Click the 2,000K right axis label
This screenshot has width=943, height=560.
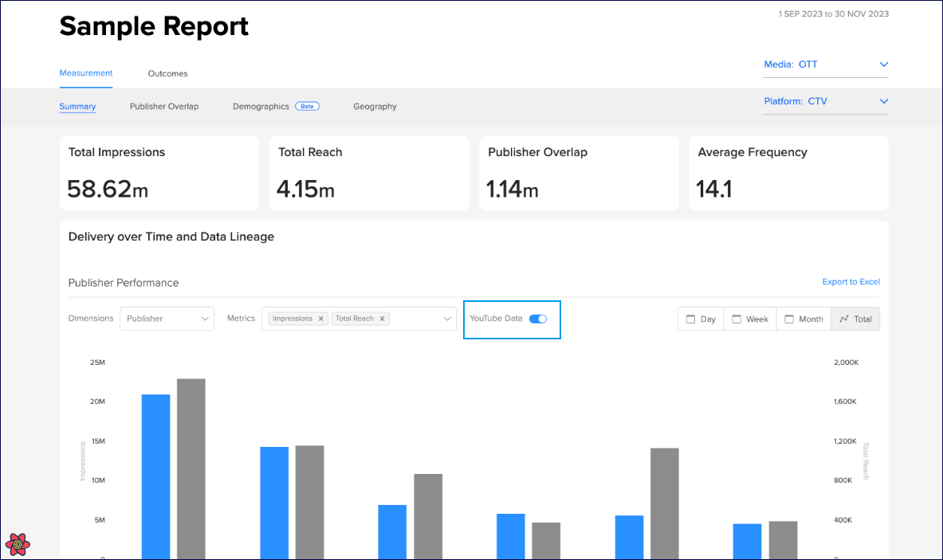(847, 362)
